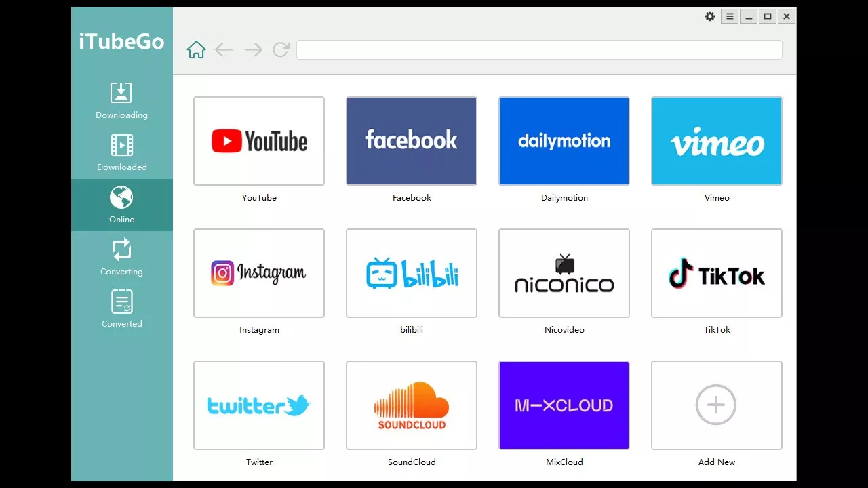Open settings via the gear icon
Viewport: 868px width, 488px height.
click(x=710, y=16)
